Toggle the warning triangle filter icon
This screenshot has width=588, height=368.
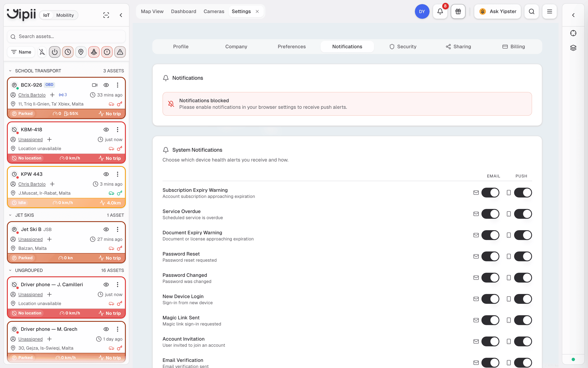120,52
